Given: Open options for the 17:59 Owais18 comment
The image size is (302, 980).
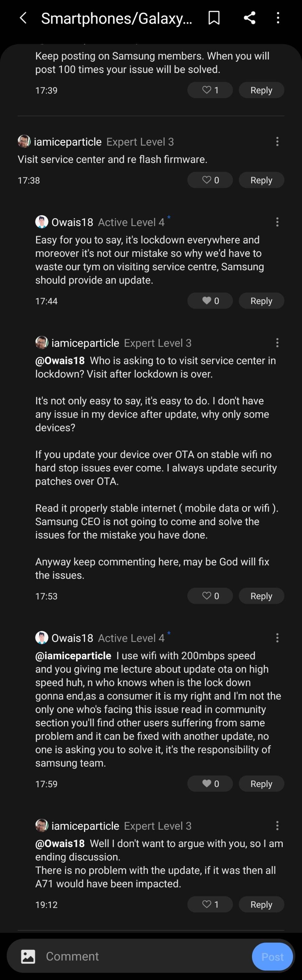Looking at the screenshot, I should (277, 638).
